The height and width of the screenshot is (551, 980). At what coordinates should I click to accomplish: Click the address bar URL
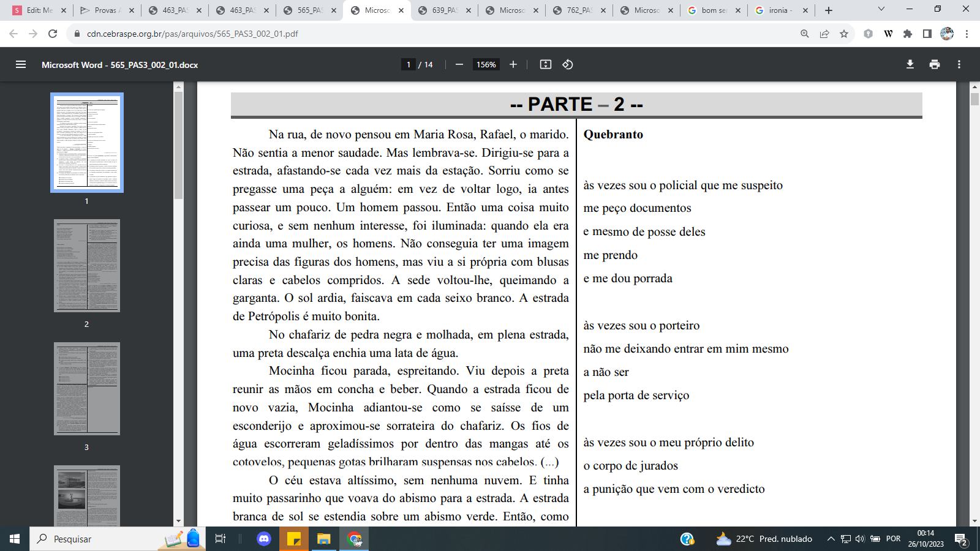pos(192,34)
